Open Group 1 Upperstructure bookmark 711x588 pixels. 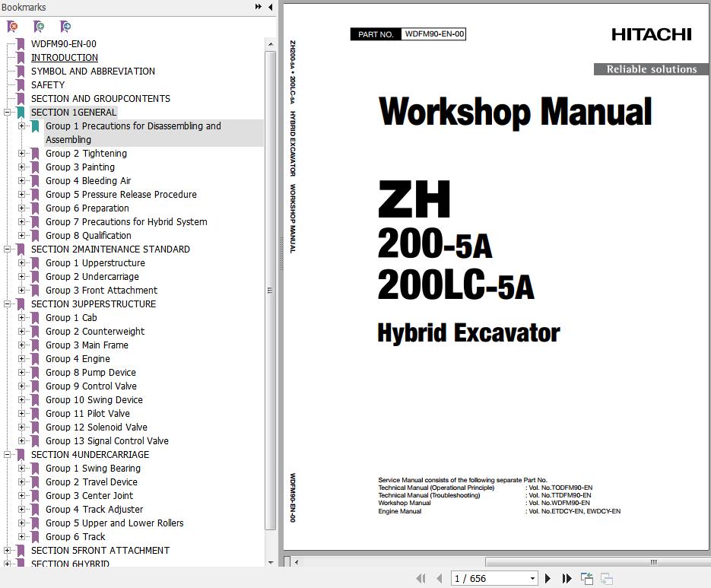pyautogui.click(x=95, y=263)
